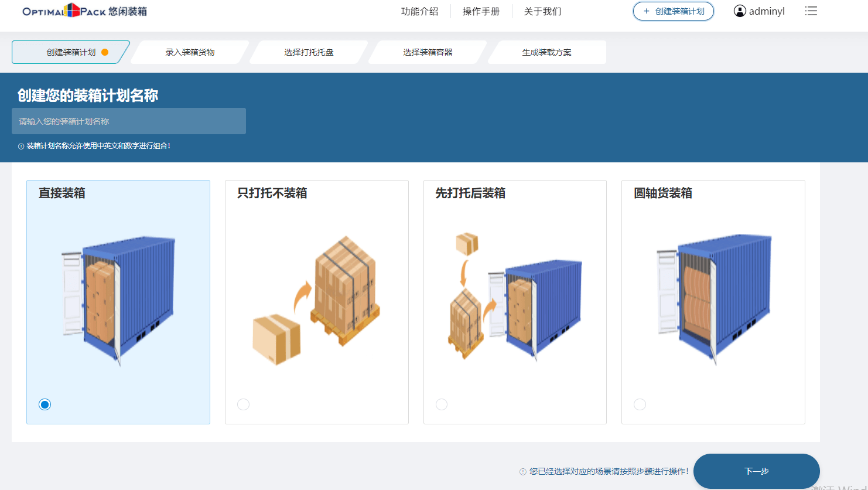Open the 操作手册 menu item
The image size is (868, 490).
coord(480,11)
